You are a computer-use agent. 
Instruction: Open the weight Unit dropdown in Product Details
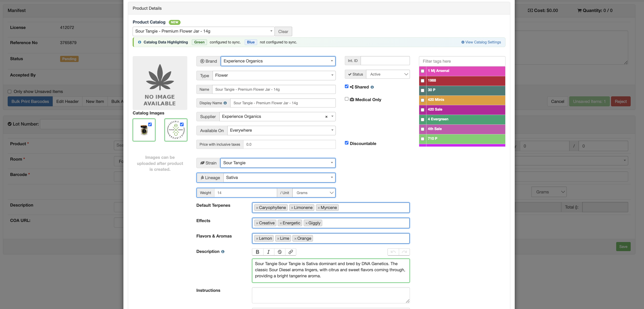coord(314,193)
